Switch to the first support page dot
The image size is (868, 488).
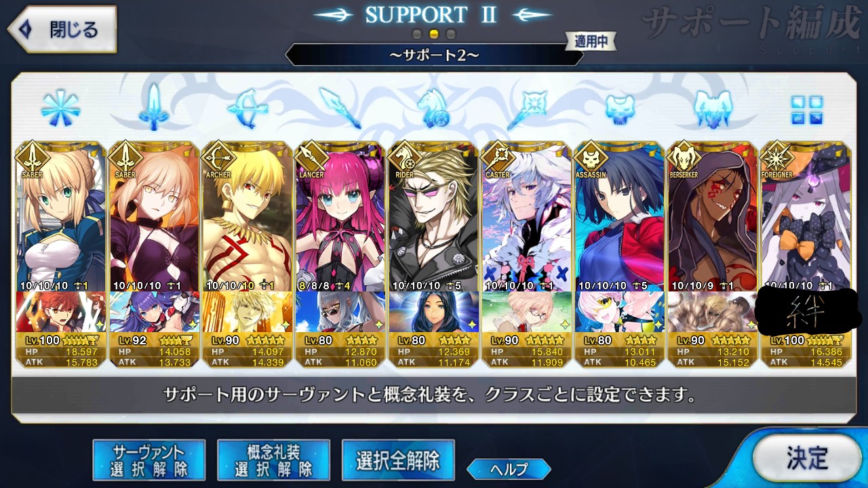click(x=418, y=34)
